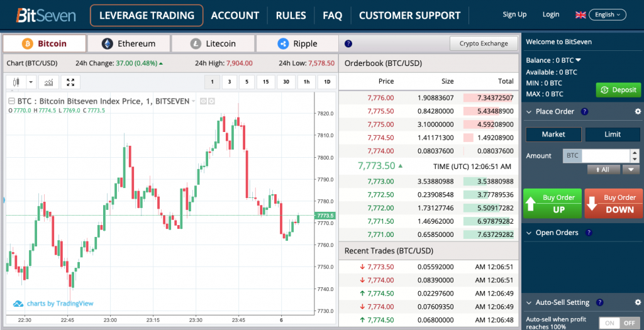Click 7773.5 current price label on axis
The image size is (644, 330).
click(325, 216)
